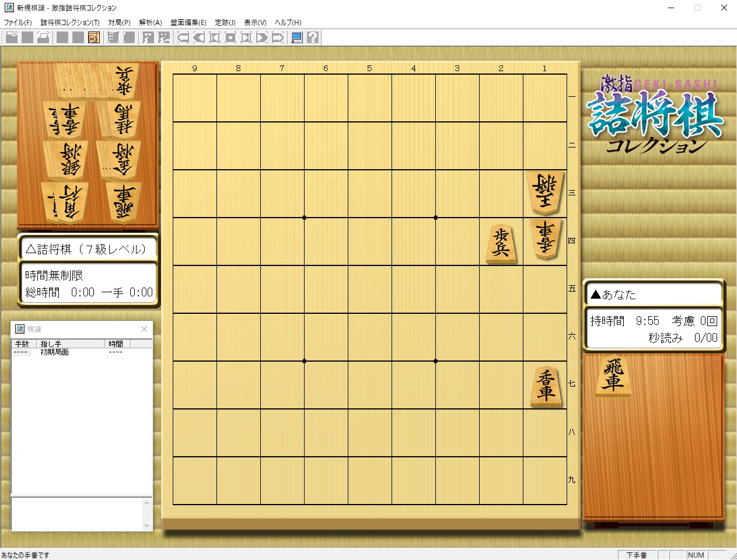Click the blue monitor toolbar icon
Viewport: 737px width, 560px height.
297,38
